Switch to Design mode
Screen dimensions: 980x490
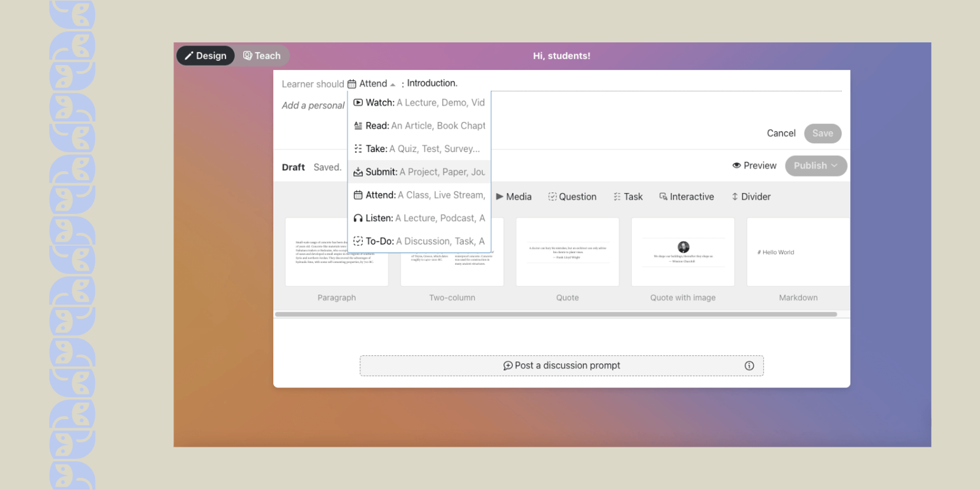tap(205, 56)
